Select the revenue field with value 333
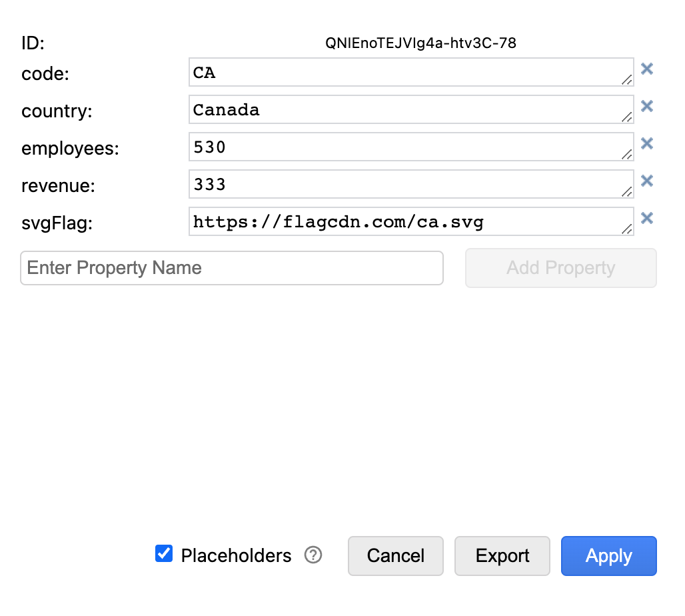Image resolution: width=685 pixels, height=616 pixels. point(411,184)
